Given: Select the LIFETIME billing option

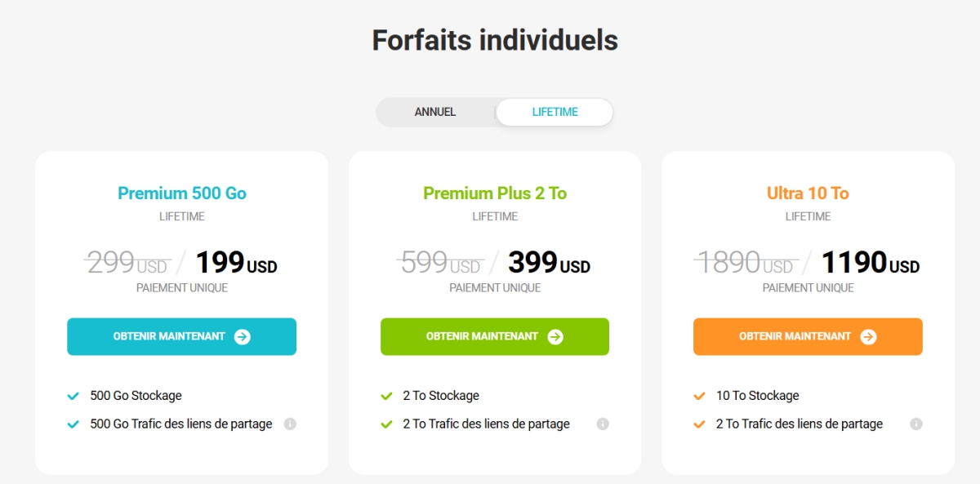Looking at the screenshot, I should point(555,112).
